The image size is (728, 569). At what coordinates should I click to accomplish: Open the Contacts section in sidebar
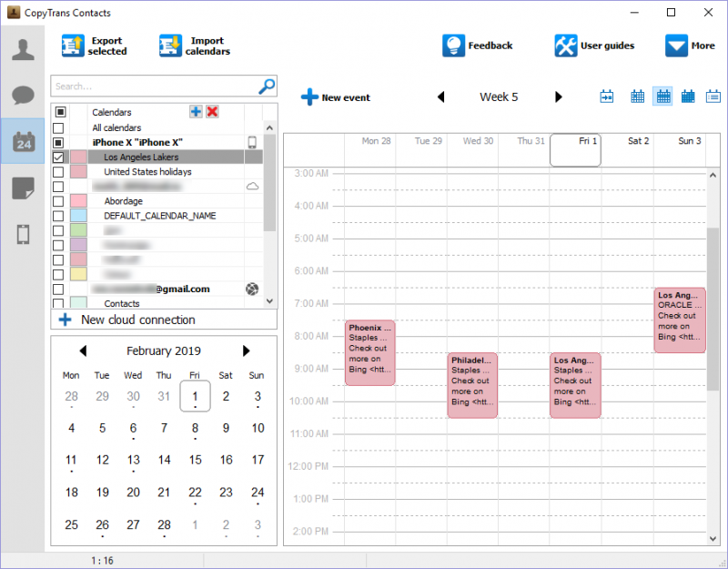click(23, 50)
